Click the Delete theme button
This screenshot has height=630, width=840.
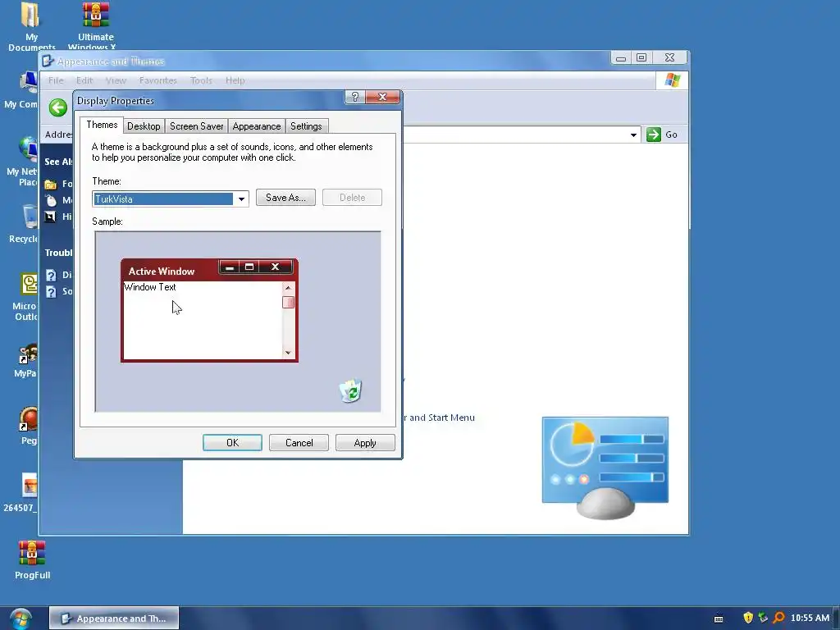click(352, 198)
